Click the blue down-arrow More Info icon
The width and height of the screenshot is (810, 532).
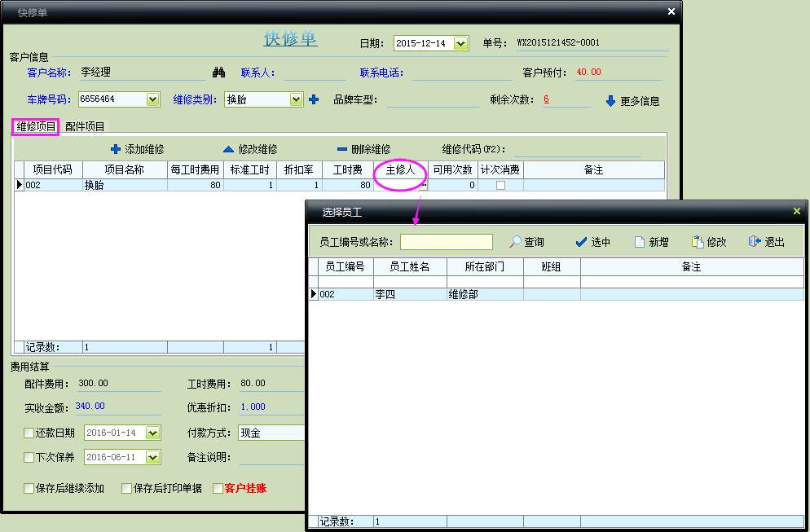pyautogui.click(x=610, y=101)
